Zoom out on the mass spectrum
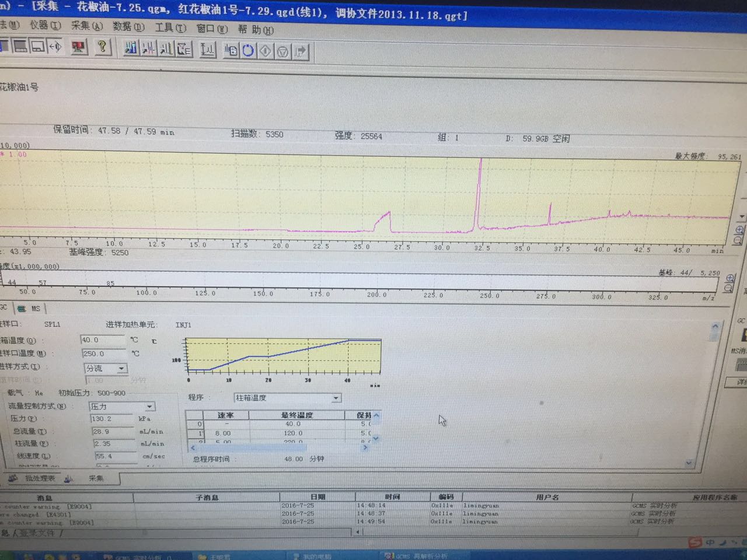 click(729, 288)
